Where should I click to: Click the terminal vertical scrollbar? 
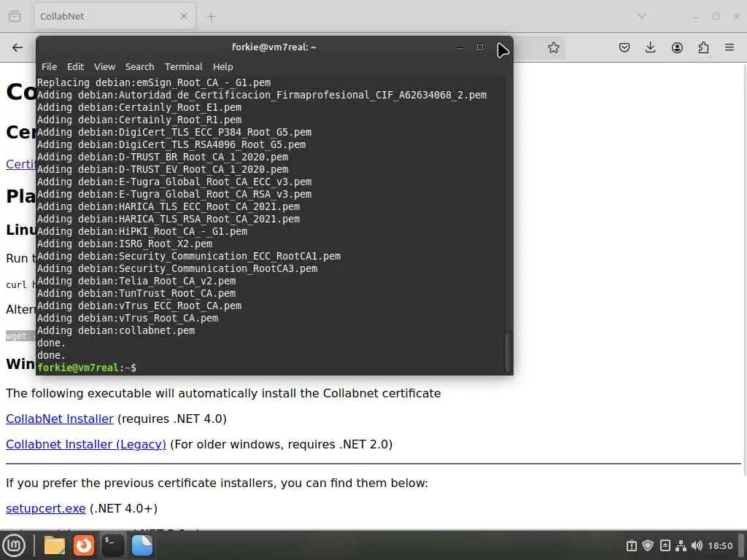tap(508, 351)
